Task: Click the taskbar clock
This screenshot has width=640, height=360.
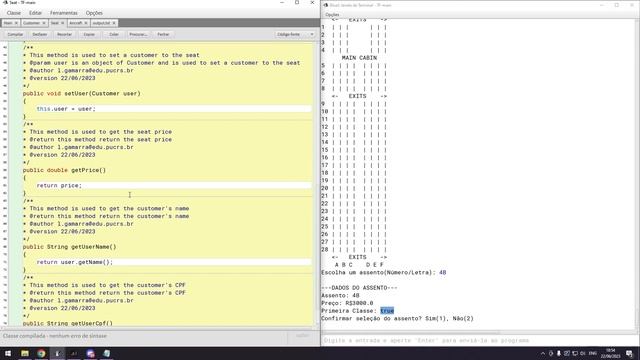Action: 611,353
